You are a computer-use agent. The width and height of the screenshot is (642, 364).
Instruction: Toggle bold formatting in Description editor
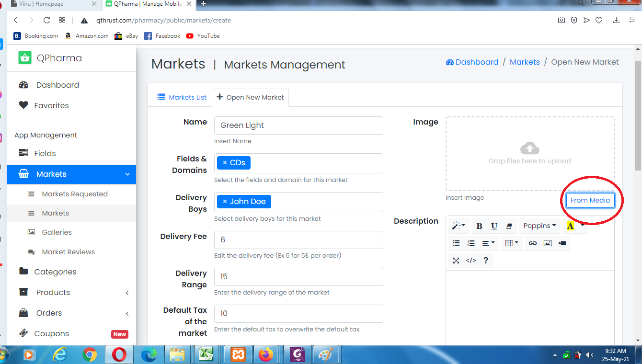[479, 226]
